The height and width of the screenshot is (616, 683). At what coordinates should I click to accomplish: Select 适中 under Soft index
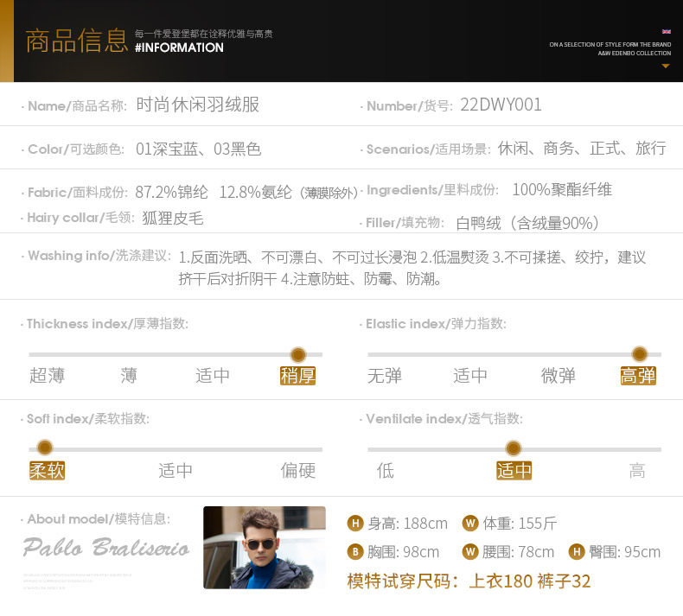[176, 471]
